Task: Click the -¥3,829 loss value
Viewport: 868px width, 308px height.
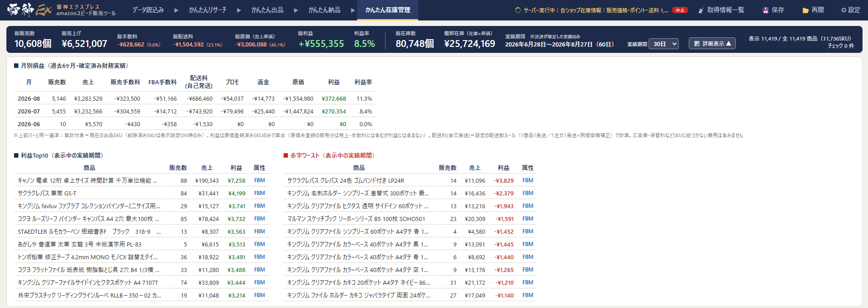Action: [x=504, y=180]
